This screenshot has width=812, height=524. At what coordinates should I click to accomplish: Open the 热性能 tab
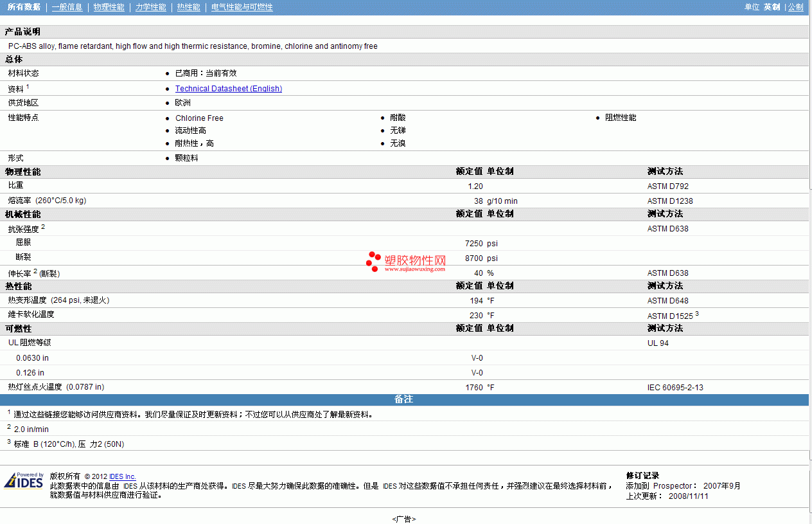(188, 7)
